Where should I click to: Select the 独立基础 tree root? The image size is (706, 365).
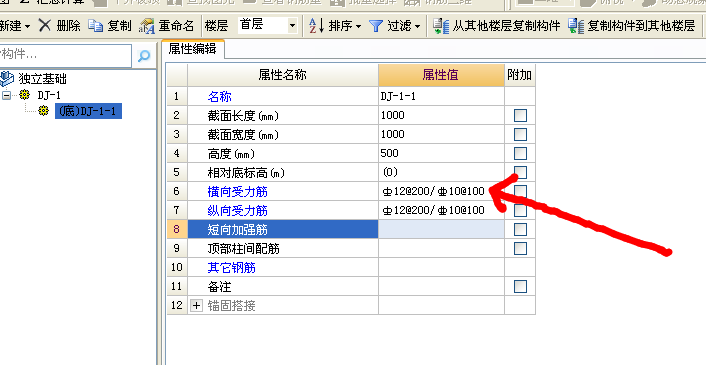tap(42, 79)
